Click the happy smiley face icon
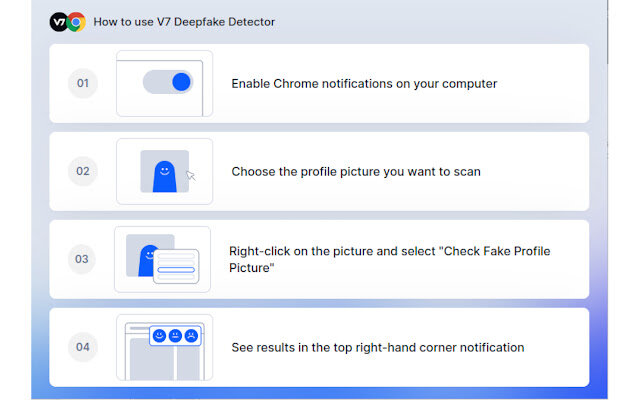Image resolution: width=640 pixels, height=400 pixels. point(159,336)
